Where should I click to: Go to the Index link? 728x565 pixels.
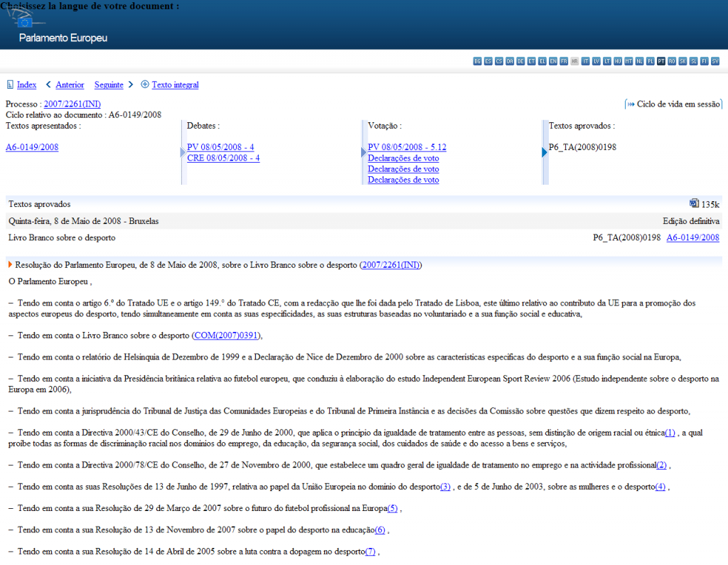pyautogui.click(x=27, y=85)
